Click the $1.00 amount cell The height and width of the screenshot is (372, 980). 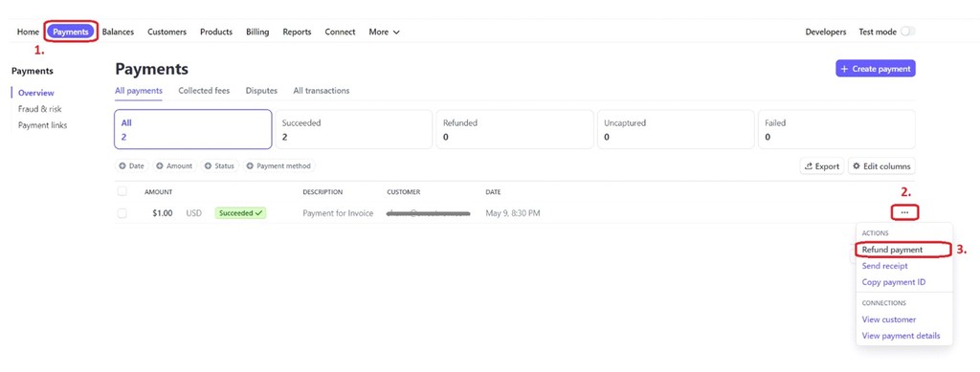point(163,213)
